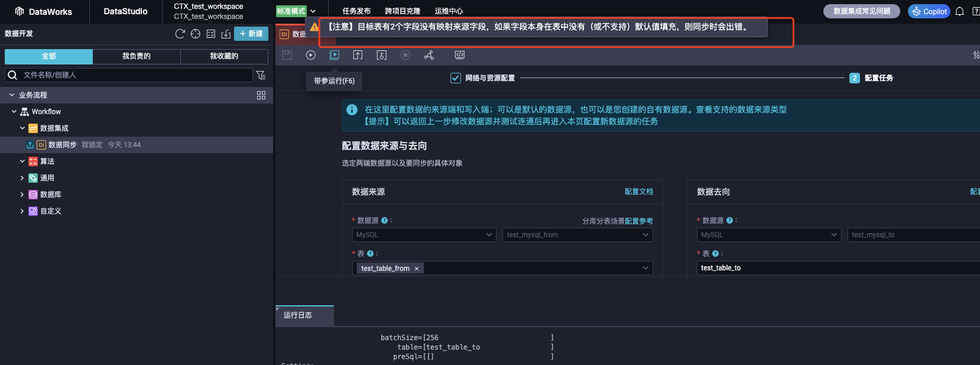Image resolution: width=980 pixels, height=365 pixels.
Task: Open 数据集成常见问题 button
Action: 862,11
